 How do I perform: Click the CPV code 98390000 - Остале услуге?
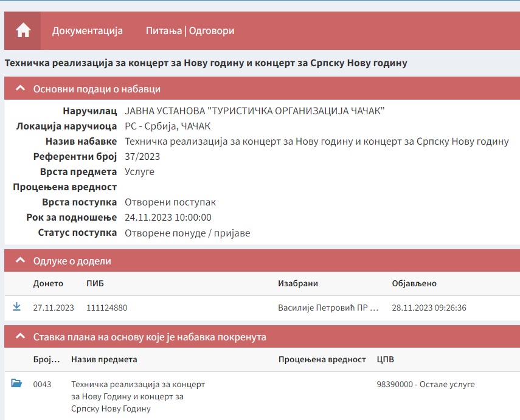click(x=418, y=384)
